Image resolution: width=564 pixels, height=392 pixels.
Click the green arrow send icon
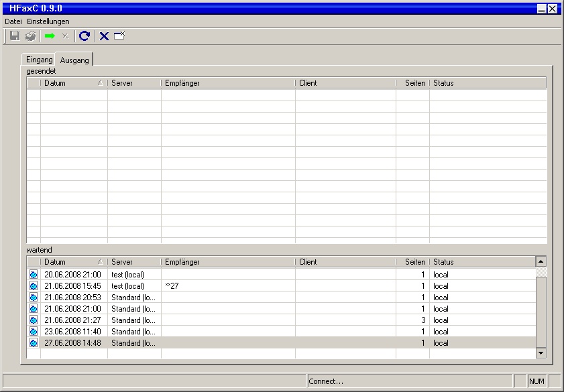[x=50, y=36]
